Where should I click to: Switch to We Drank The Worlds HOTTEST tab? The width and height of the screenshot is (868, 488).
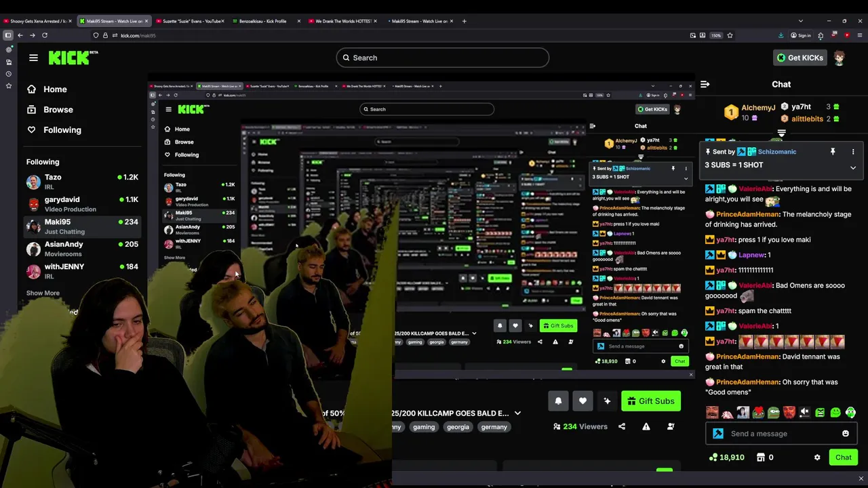click(x=342, y=21)
